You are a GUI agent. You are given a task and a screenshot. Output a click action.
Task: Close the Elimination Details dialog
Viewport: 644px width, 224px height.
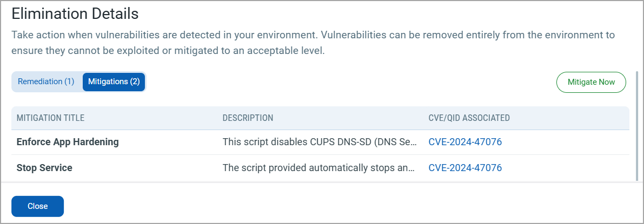[x=38, y=206]
